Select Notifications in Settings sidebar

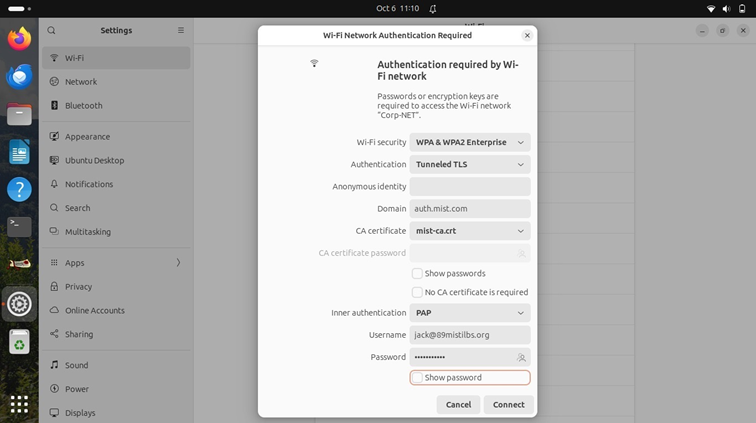[116, 184]
